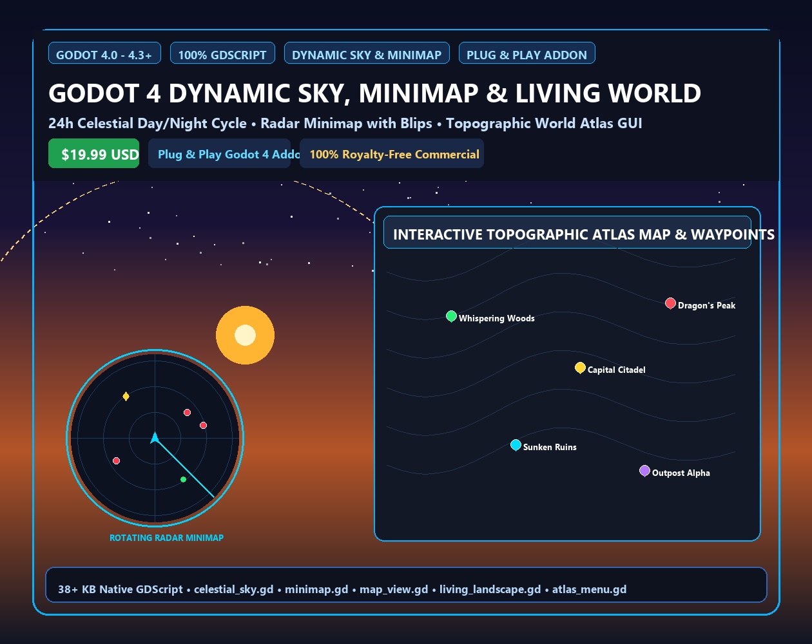Click the 100% GDSCRIPT badge

click(x=222, y=53)
